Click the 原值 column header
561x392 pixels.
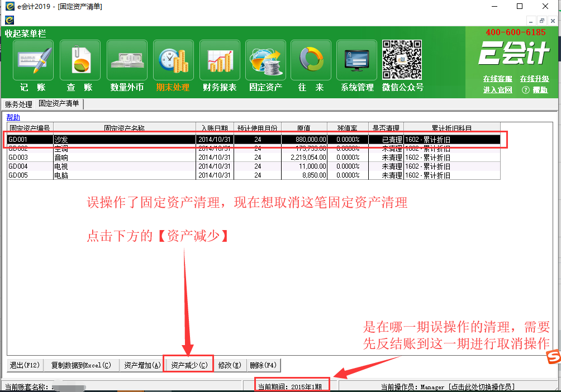coord(304,128)
